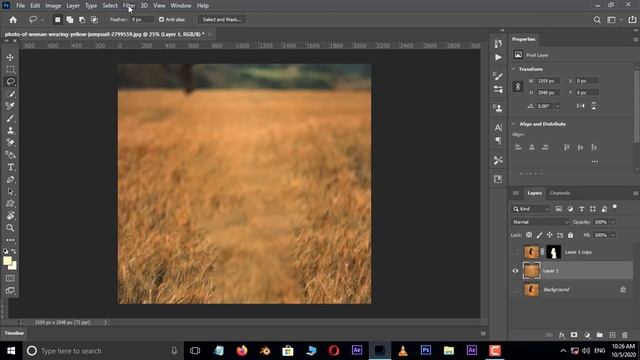Toggle Quick Mask mode icon
Image resolution: width=640 pixels, height=360 pixels.
[10, 278]
